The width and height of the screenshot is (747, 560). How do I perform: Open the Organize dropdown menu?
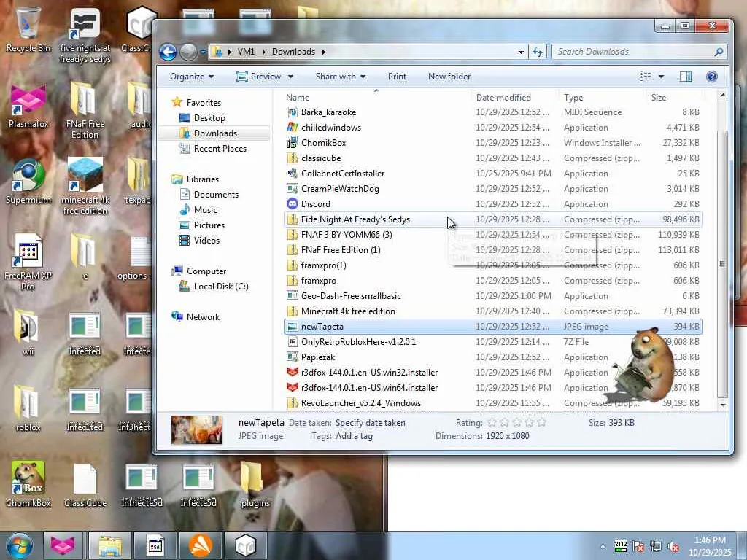pos(192,77)
